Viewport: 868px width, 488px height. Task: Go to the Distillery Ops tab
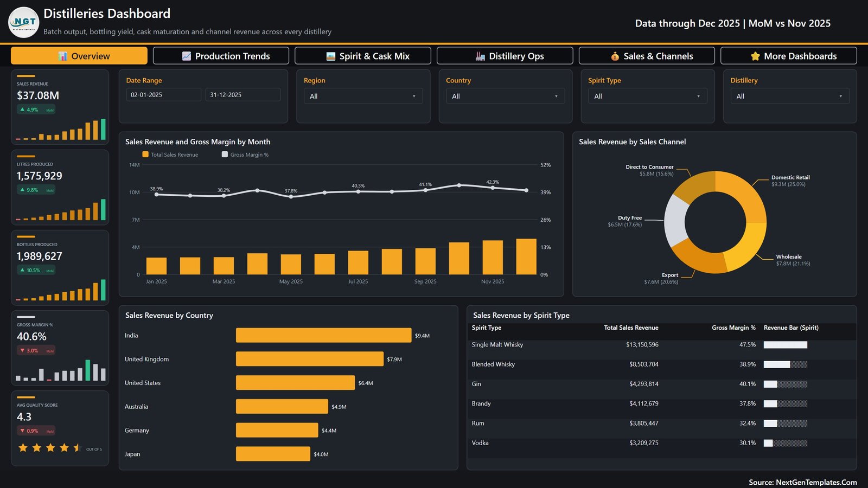click(x=505, y=56)
